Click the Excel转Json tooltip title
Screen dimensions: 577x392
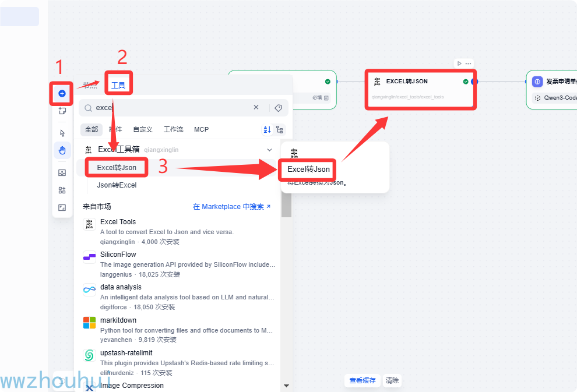click(x=308, y=169)
